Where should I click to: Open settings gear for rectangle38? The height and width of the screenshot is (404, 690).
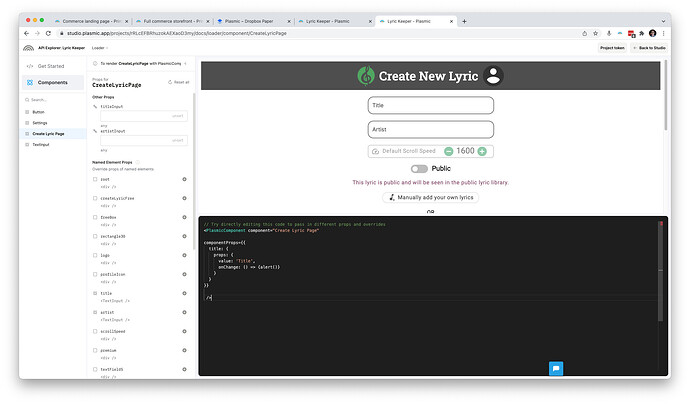click(184, 236)
